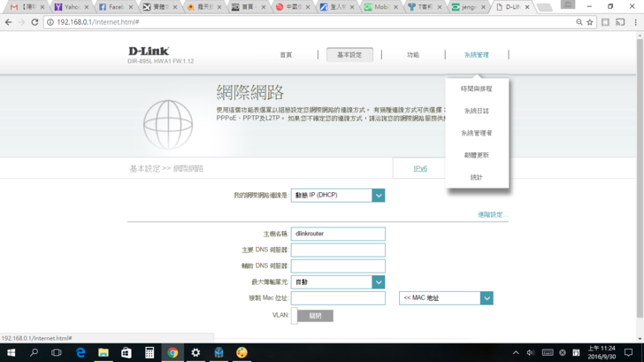
Task: Open Chrome menu three-dot icon
Action: (635, 22)
